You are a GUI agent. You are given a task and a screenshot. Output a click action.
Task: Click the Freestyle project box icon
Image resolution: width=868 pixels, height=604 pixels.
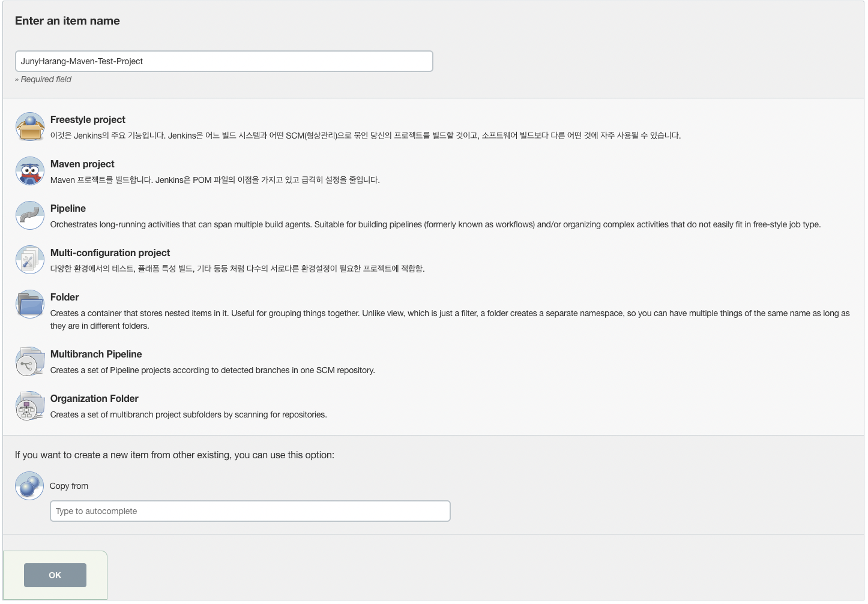pos(30,127)
